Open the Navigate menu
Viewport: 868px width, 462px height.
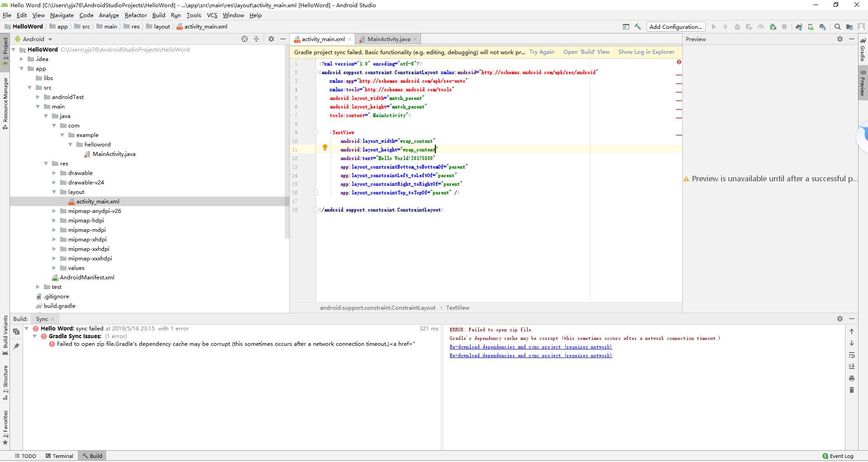[x=62, y=15]
